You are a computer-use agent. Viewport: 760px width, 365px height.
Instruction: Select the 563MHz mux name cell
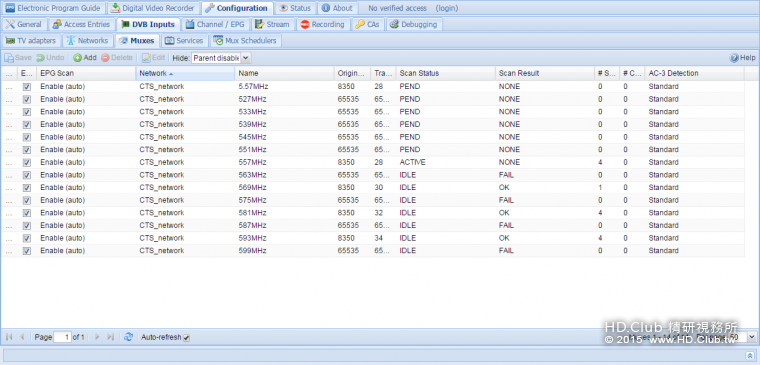[x=285, y=175]
